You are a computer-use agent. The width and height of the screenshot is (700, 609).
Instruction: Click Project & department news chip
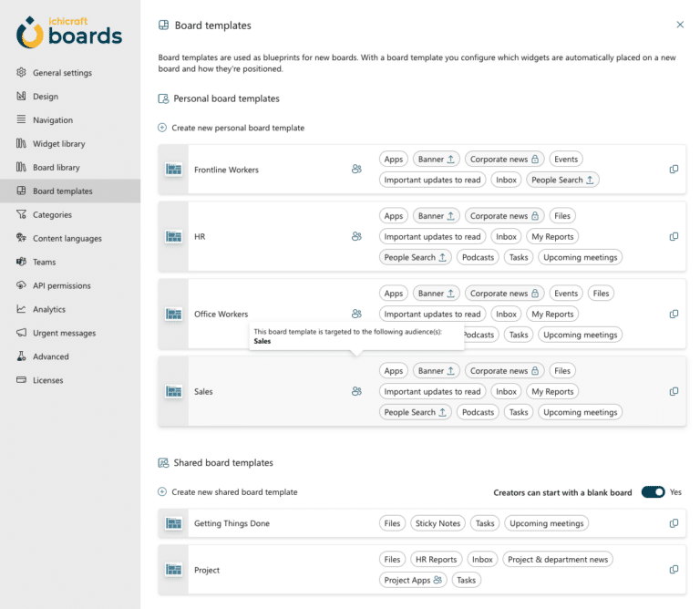[558, 560]
